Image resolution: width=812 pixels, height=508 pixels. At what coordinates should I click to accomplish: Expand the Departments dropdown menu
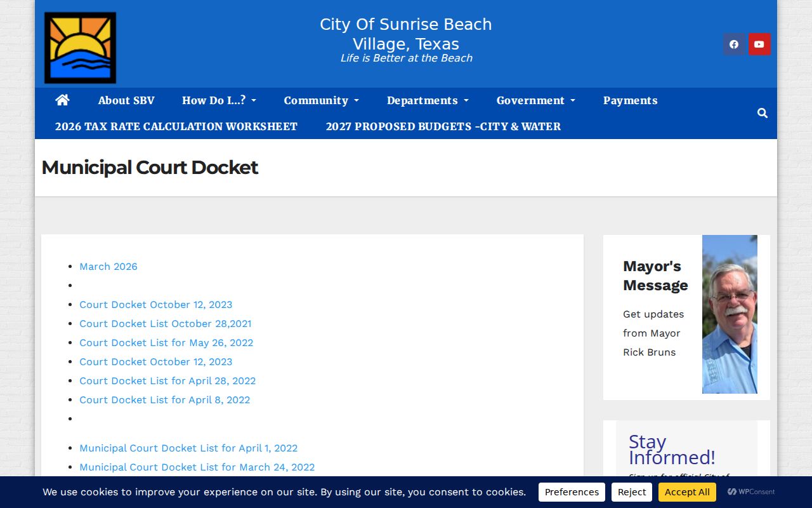tap(428, 100)
